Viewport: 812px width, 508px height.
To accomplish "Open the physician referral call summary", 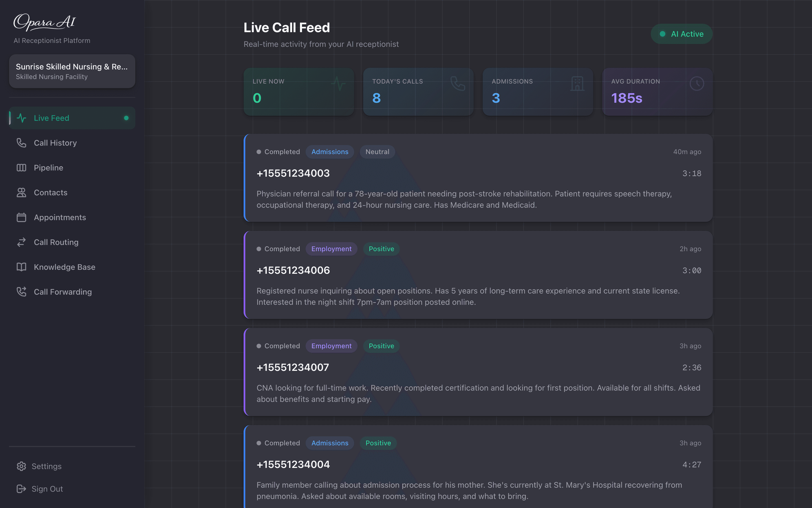I will pos(464,199).
